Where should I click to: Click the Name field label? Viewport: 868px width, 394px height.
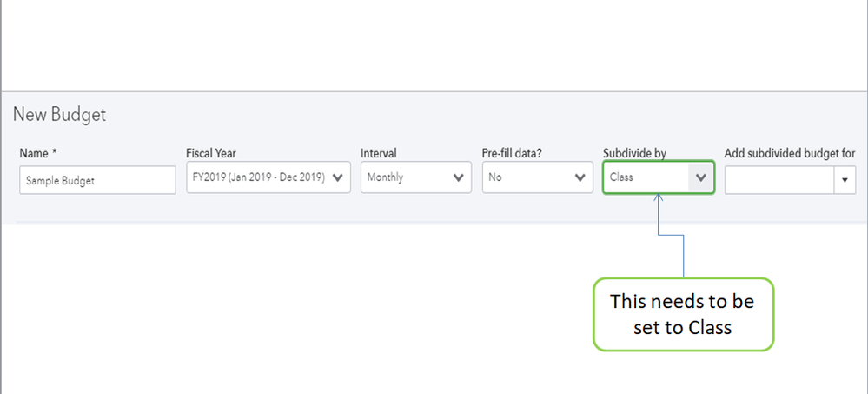tap(37, 153)
